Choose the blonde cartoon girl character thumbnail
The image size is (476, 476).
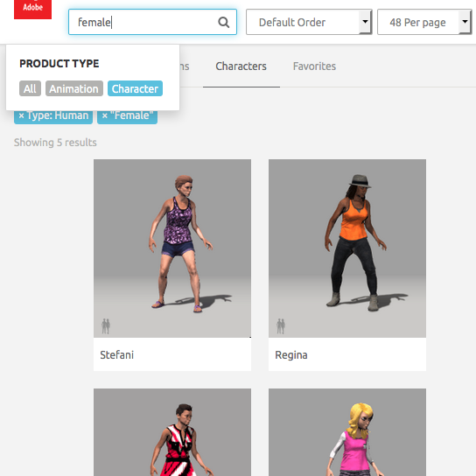tap(347, 432)
